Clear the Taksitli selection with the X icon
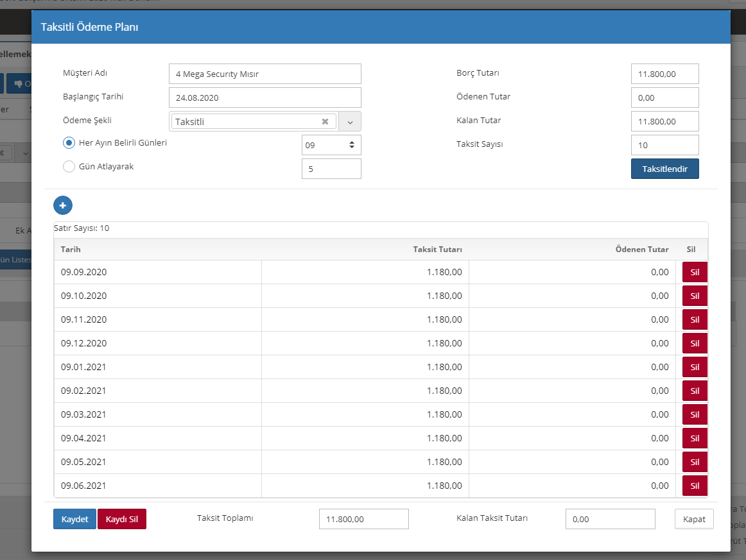746x560 pixels. 325,121
